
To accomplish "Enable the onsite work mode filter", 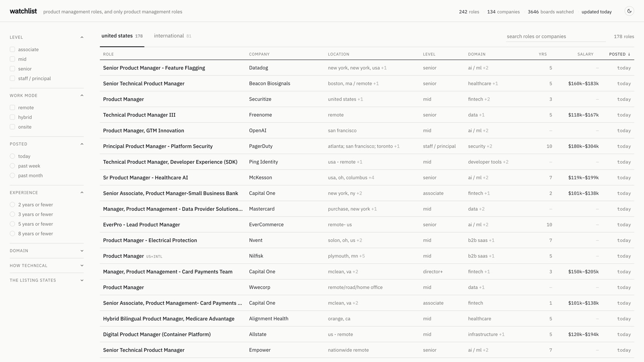I will tap(12, 127).
